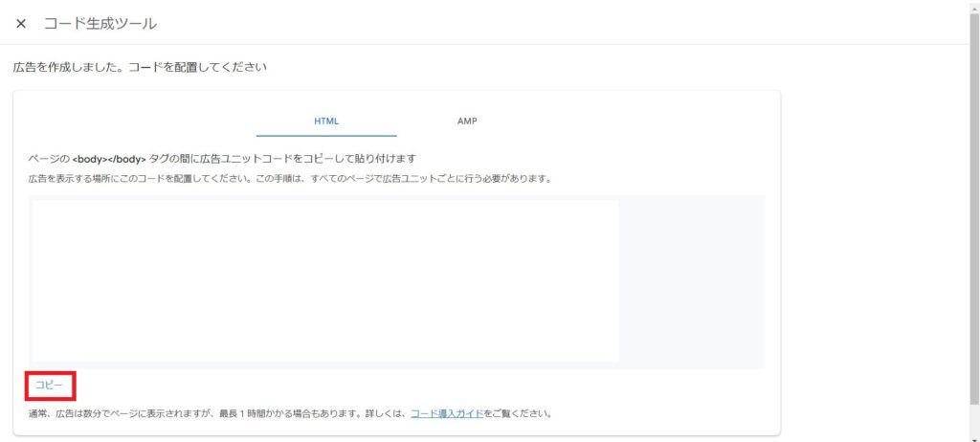This screenshot has height=442, width=980.
Task: Click the コピー button to copy the code
Action: point(49,385)
